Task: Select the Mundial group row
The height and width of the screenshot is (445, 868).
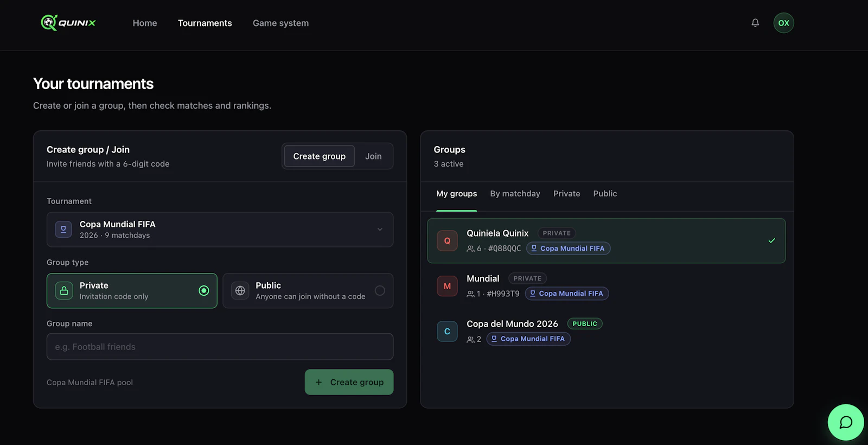Action: pyautogui.click(x=606, y=286)
